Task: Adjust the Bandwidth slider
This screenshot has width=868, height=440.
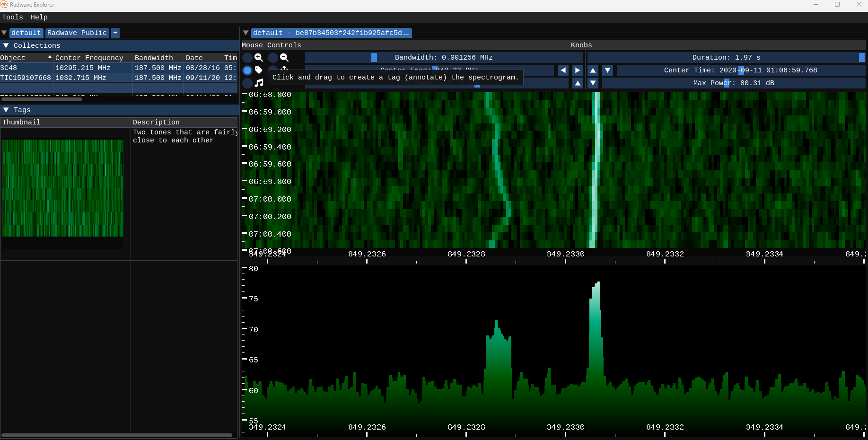Action: click(x=444, y=57)
